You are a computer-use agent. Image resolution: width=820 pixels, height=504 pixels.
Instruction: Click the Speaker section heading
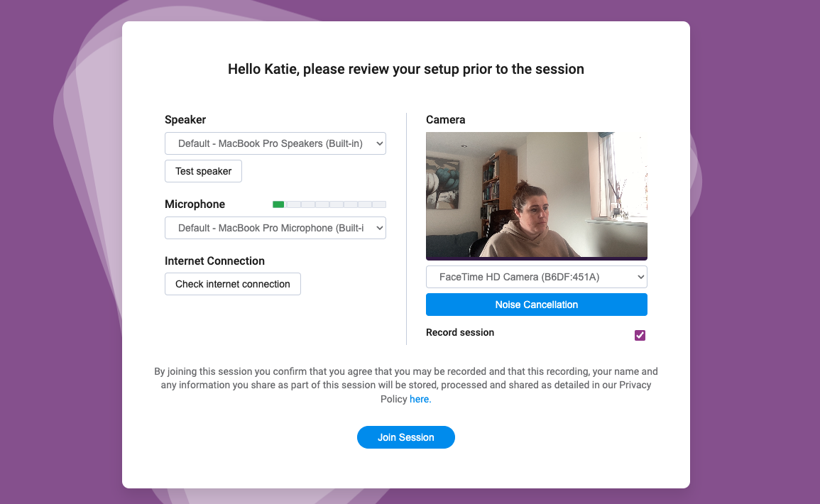click(x=185, y=120)
